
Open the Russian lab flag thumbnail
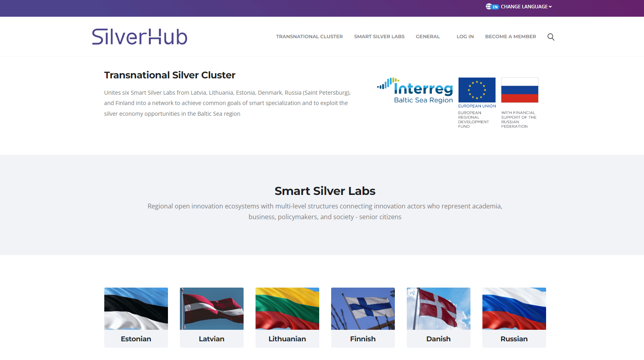[x=514, y=309]
